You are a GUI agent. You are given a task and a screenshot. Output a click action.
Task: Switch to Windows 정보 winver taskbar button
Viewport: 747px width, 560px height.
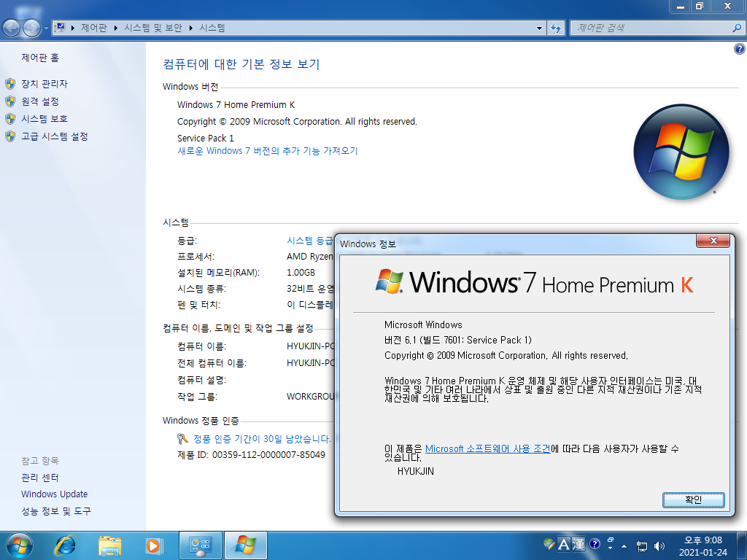click(x=245, y=545)
